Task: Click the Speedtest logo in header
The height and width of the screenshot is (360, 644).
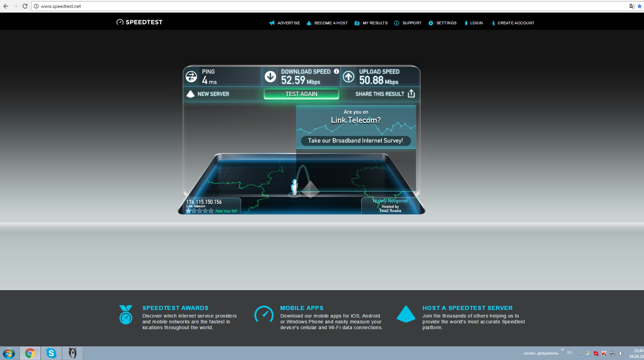Action: [139, 22]
